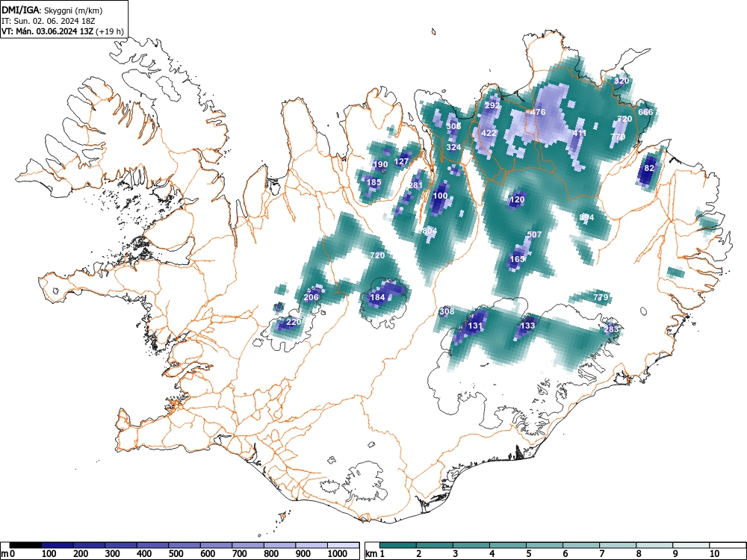
Task: Click the visibility value 120 on the map
Action: click(x=517, y=199)
